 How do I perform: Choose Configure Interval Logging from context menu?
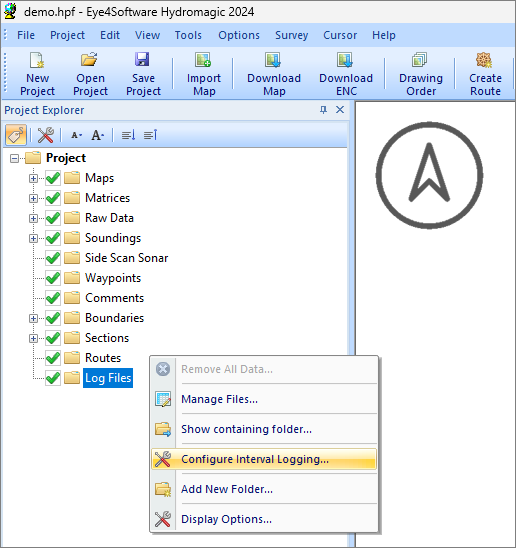[264, 459]
